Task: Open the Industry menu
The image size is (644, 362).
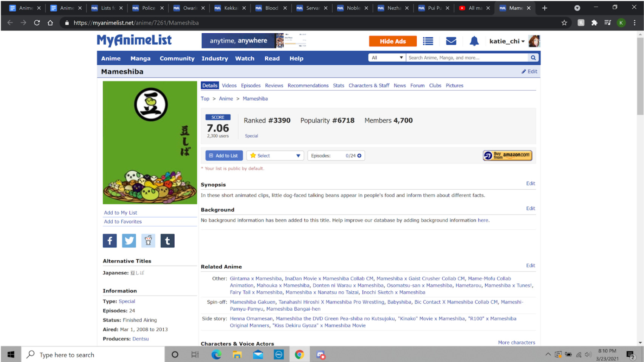Action: [x=215, y=59]
